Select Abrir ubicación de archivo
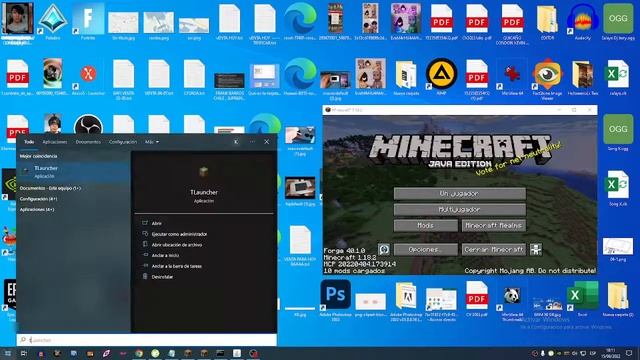Image resolution: width=640 pixels, height=360 pixels. pos(177,244)
